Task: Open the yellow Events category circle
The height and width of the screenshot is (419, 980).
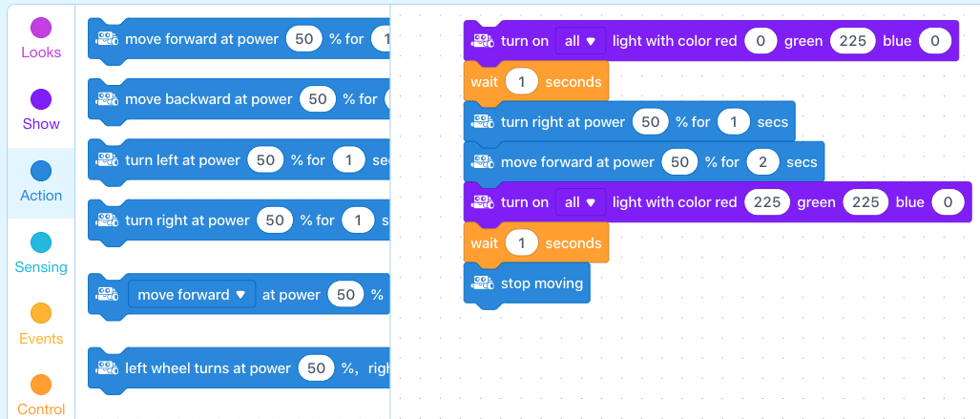Action: pyautogui.click(x=41, y=313)
